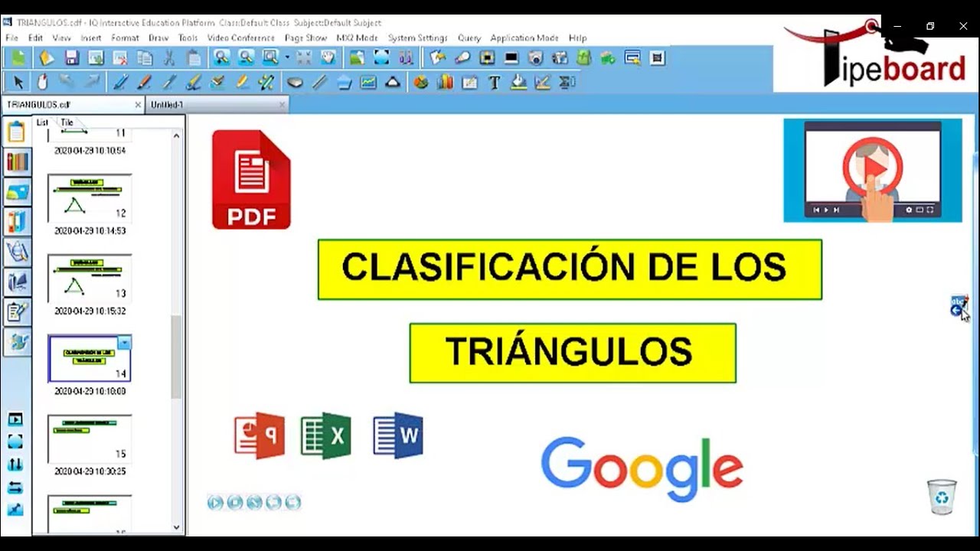Open the ruler and set-square tool

(x=543, y=82)
